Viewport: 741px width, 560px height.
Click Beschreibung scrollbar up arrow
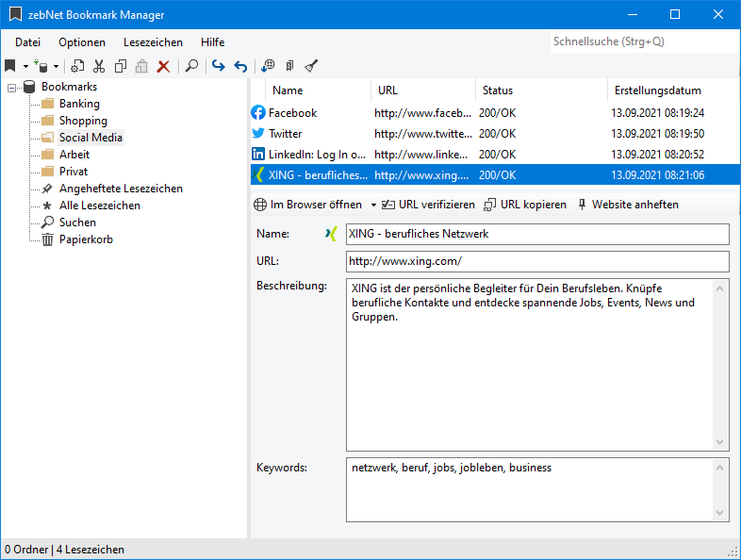click(x=719, y=288)
